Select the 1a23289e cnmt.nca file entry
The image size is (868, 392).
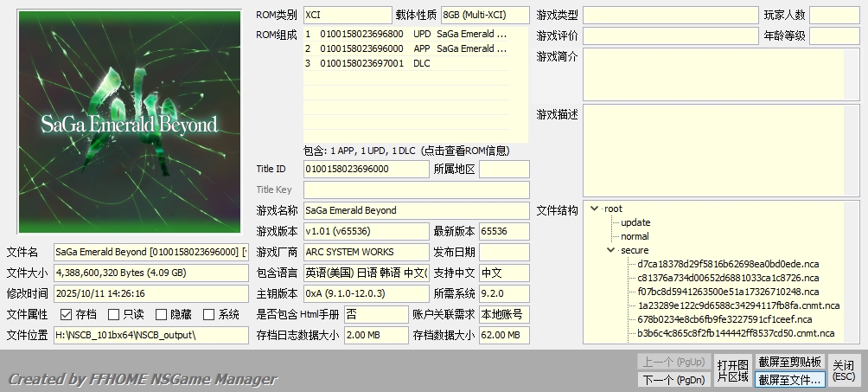(737, 305)
